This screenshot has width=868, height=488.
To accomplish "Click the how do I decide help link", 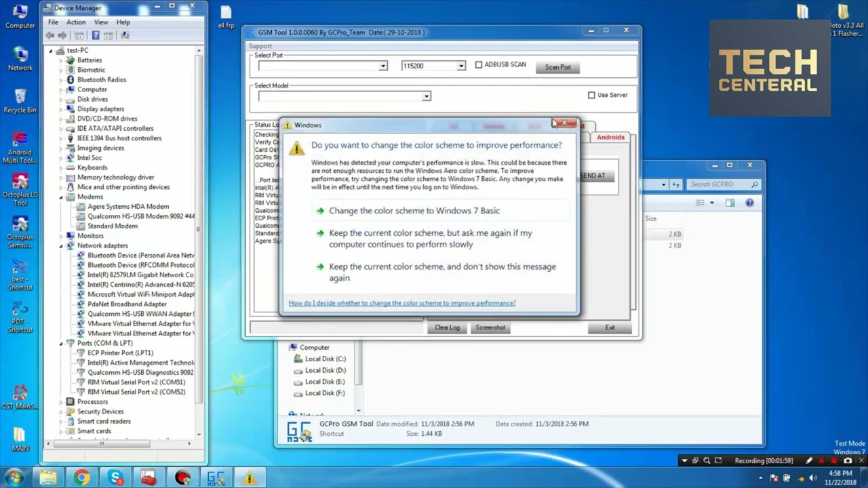I will point(402,303).
